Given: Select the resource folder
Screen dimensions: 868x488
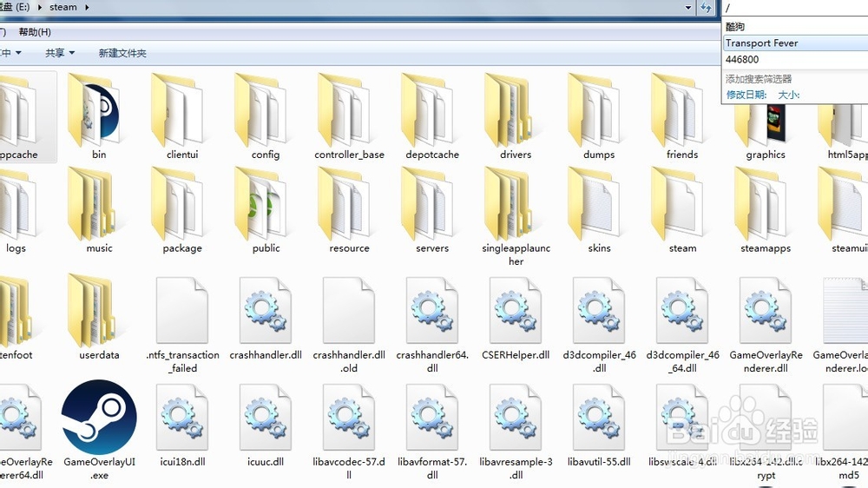Looking at the screenshot, I should click(349, 210).
